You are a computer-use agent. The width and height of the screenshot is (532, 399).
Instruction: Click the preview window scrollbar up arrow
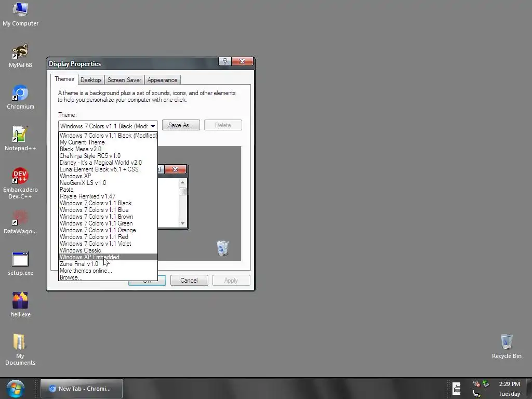(182, 182)
